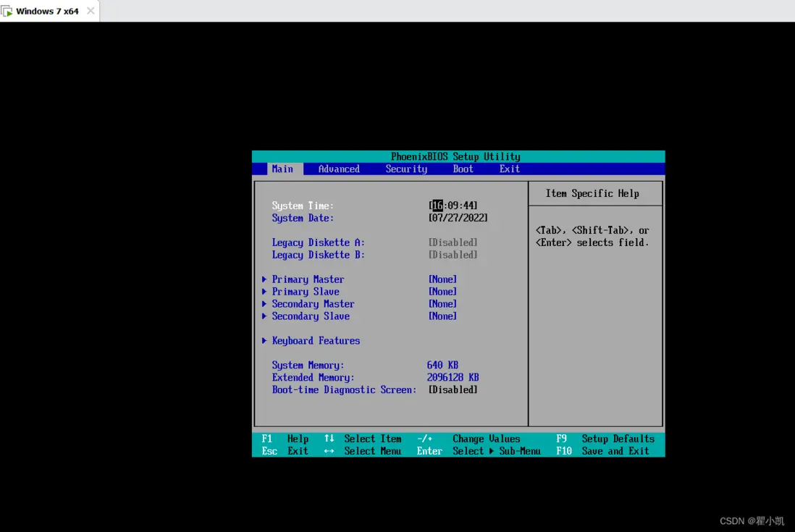Click the Boot-time Diagnostic Screen label
This screenshot has height=532, width=795.
point(344,389)
